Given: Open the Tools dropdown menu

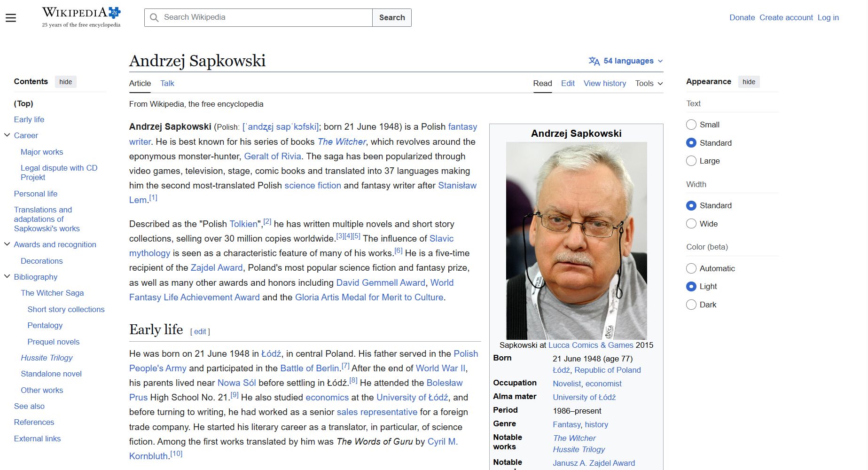Looking at the screenshot, I should pyautogui.click(x=649, y=83).
